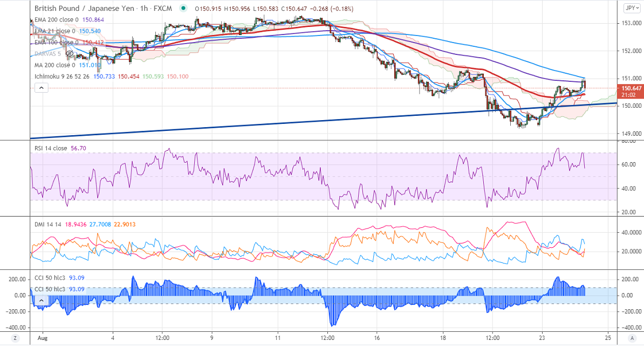Click the DMI value 27.7008

pyautogui.click(x=100, y=225)
